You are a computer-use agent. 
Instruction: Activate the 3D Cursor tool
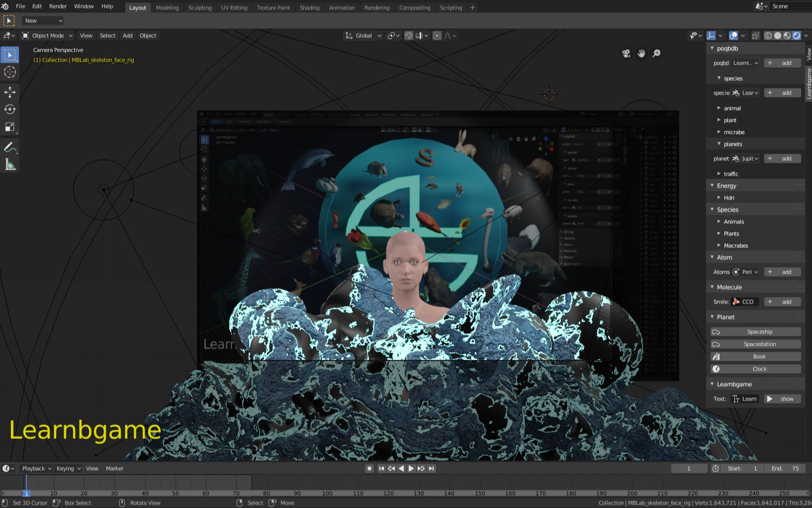9,72
